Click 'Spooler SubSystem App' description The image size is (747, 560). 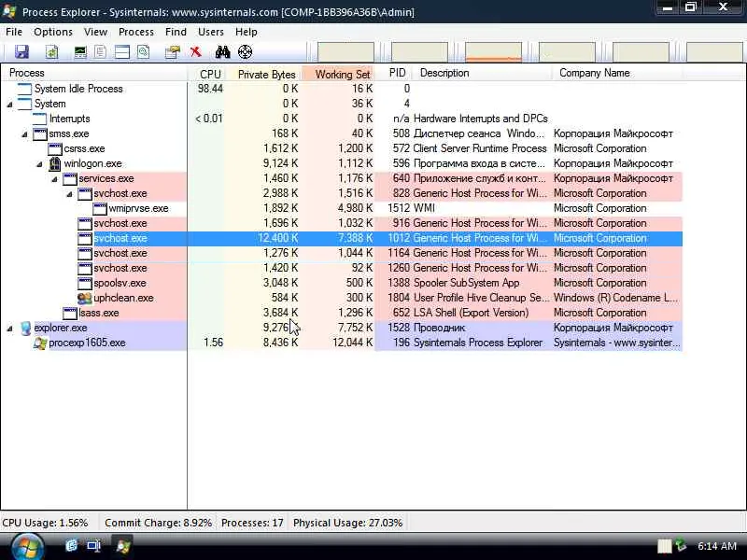tap(466, 284)
